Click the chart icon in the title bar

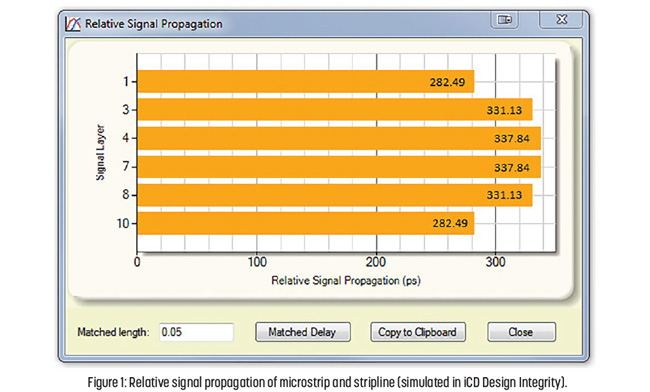coord(73,24)
